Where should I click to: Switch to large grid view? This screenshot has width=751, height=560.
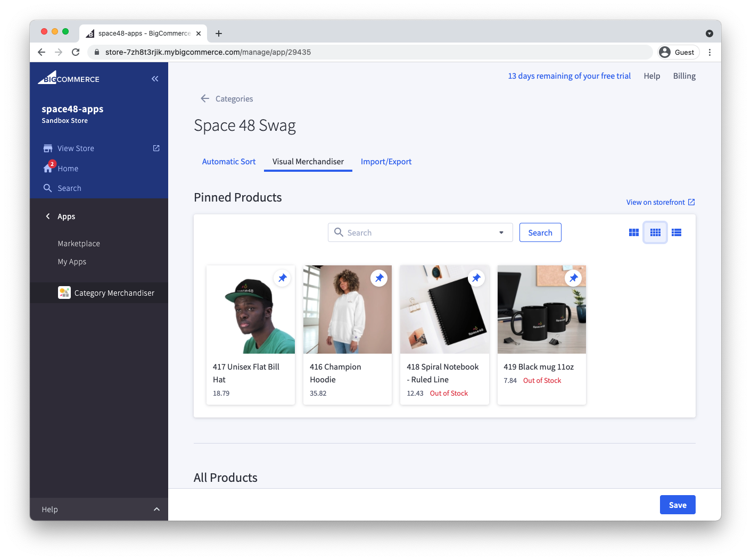[634, 232]
